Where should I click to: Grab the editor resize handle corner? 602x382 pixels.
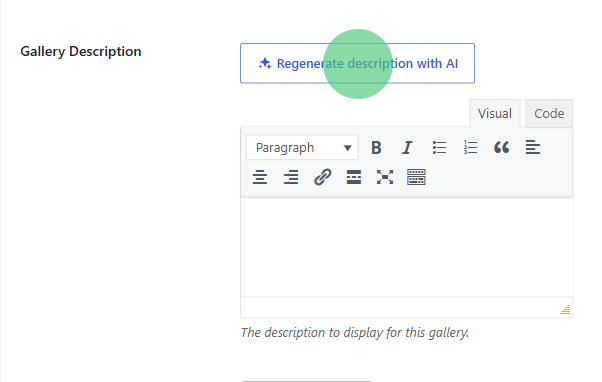(x=565, y=309)
